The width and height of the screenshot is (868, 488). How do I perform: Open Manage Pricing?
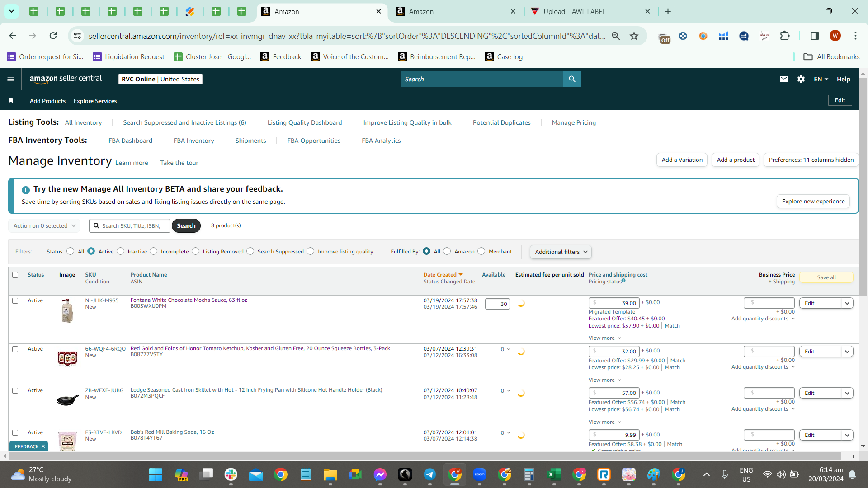click(x=574, y=122)
